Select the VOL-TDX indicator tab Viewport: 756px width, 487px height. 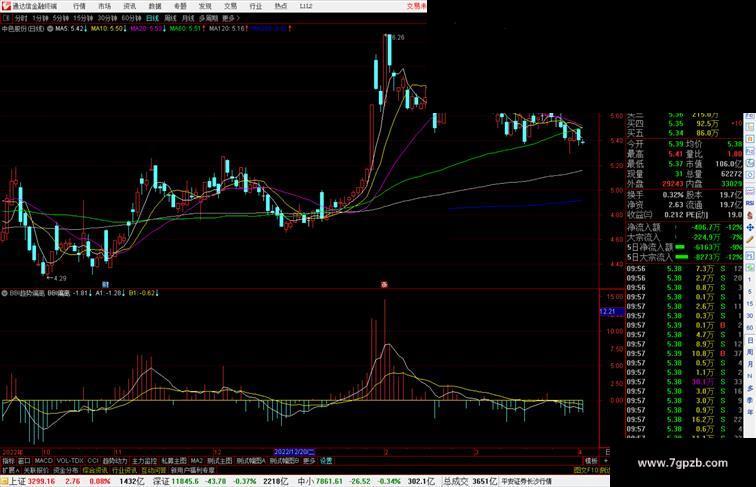[70, 461]
